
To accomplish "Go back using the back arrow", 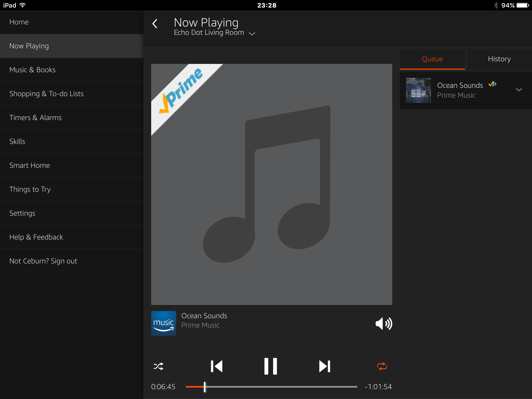I will click(x=155, y=24).
